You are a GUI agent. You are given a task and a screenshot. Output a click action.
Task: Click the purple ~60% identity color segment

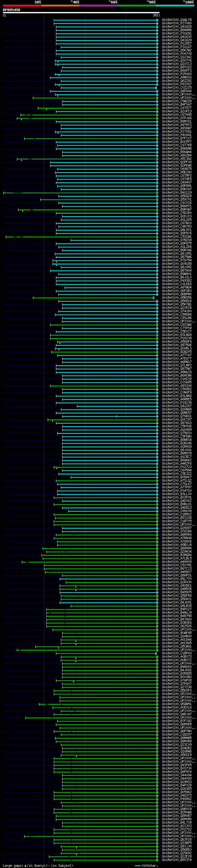pos(98,6)
